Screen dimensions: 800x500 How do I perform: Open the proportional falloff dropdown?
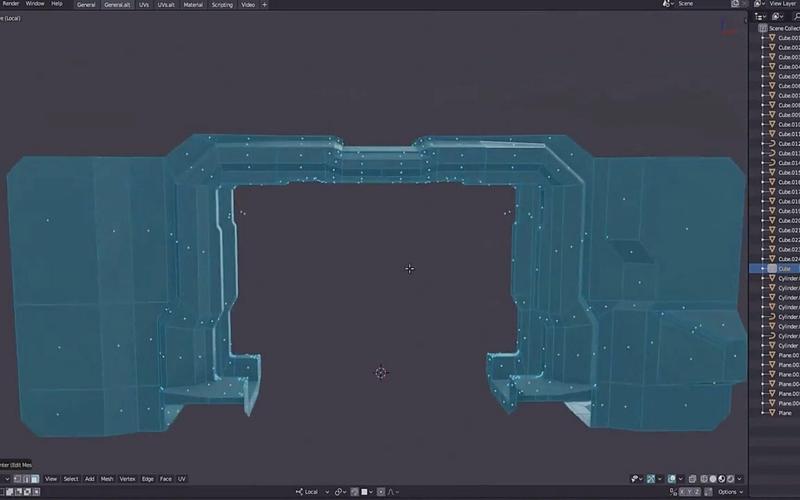[x=393, y=492]
